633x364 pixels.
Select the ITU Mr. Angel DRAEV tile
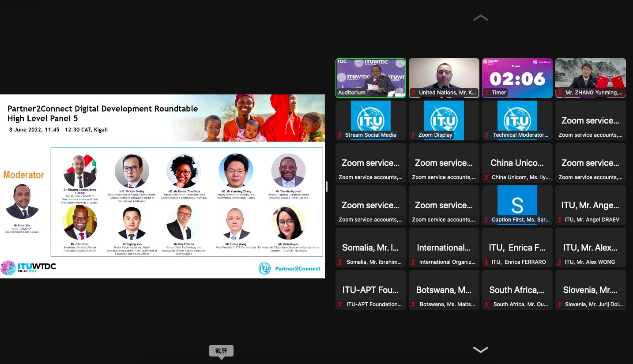click(591, 205)
